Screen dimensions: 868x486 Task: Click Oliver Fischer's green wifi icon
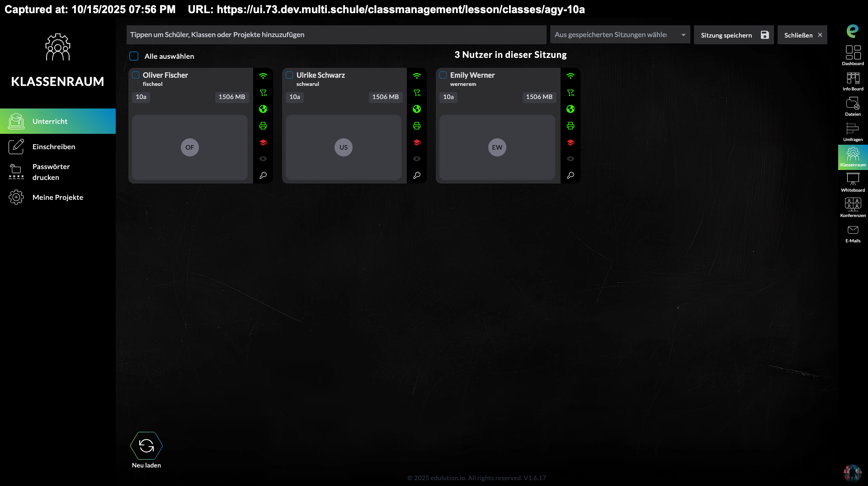coord(263,76)
